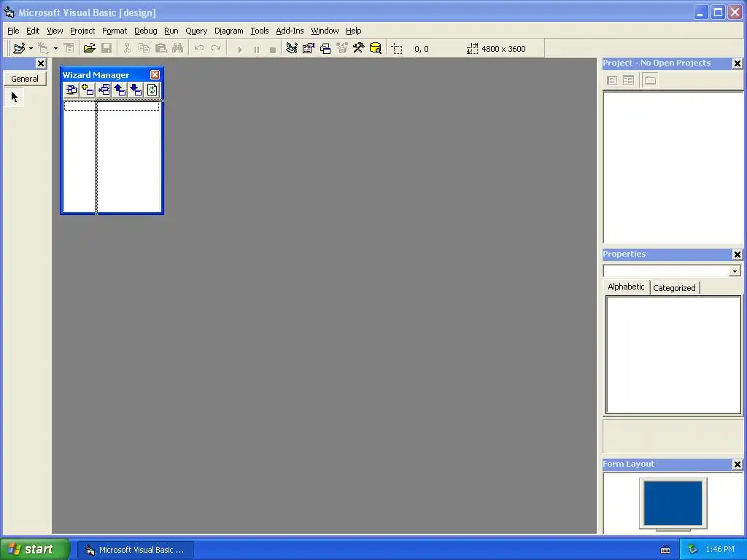The width and height of the screenshot is (747, 560).
Task: Close the Properties panel
Action: tap(737, 254)
